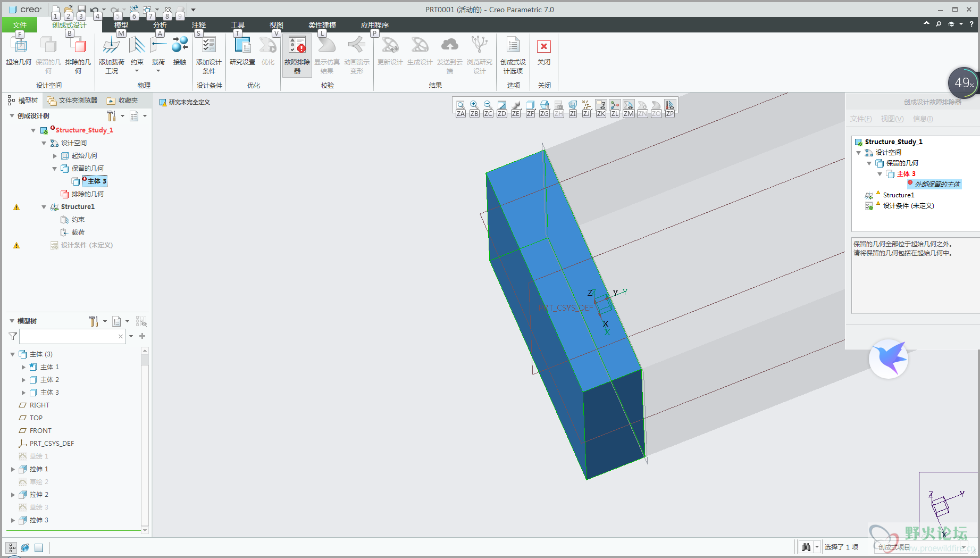Viewport: 980px width, 558px height.
Task: Toggle the thermometer result display icon
Action: coord(670,105)
